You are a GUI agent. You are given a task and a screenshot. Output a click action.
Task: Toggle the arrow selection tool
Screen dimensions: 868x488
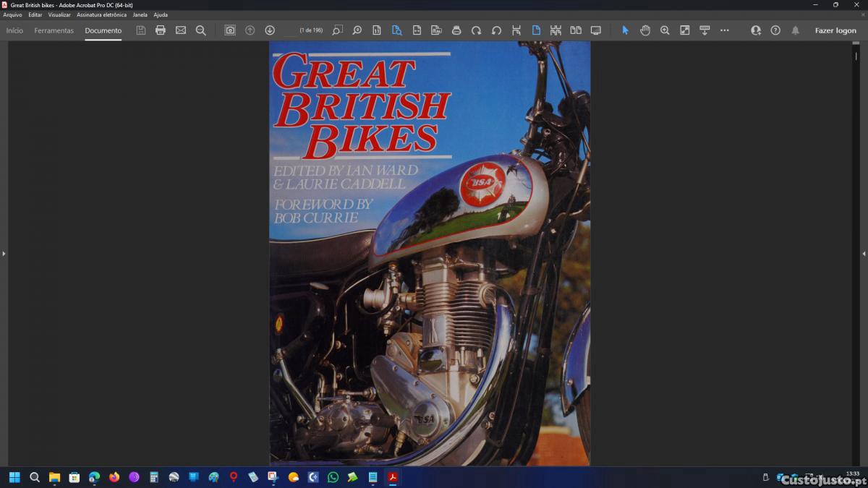[626, 30]
